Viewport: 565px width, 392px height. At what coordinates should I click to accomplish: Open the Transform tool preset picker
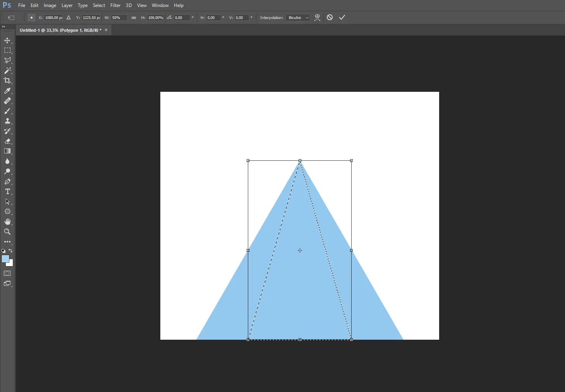[14, 18]
